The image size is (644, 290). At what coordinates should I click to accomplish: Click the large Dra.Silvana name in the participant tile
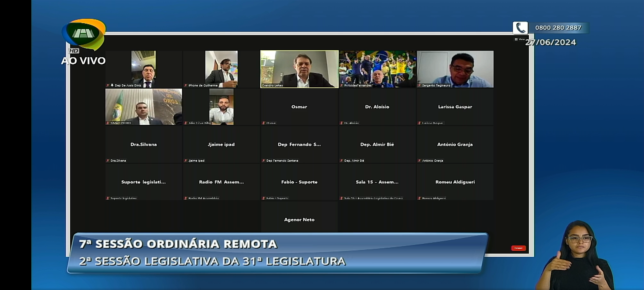pyautogui.click(x=144, y=144)
